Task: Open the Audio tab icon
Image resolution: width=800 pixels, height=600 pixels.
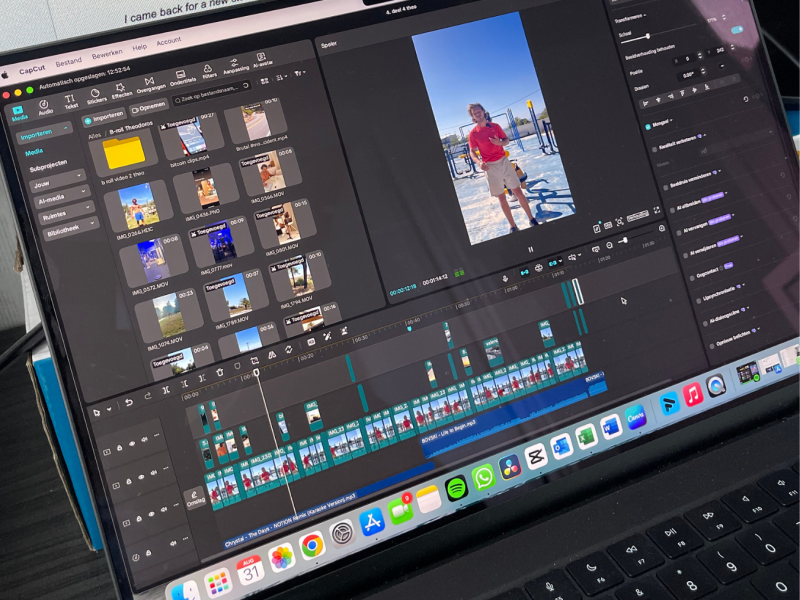Action: 45,104
